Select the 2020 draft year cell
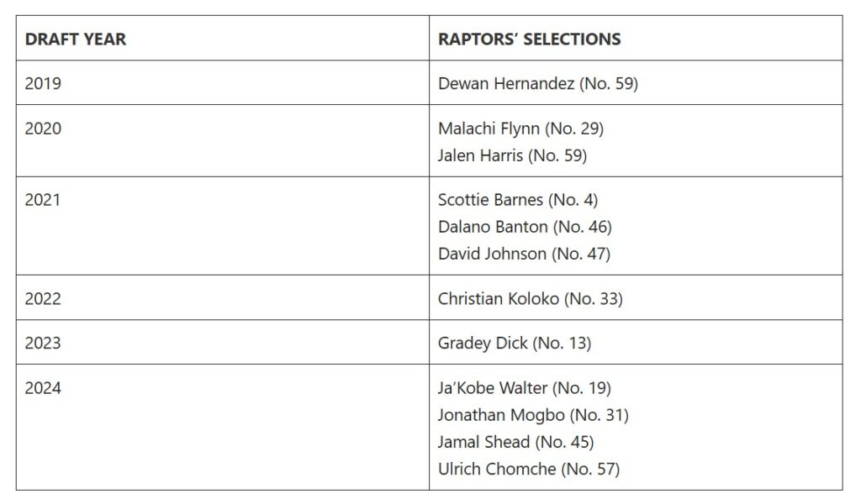The image size is (861, 504). pos(43,129)
